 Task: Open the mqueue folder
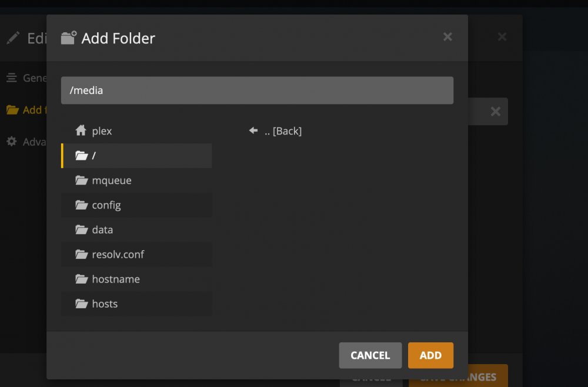[x=136, y=180]
